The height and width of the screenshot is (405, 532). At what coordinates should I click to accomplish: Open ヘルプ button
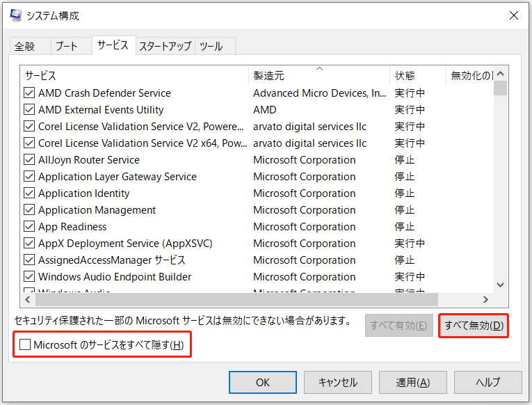point(488,382)
